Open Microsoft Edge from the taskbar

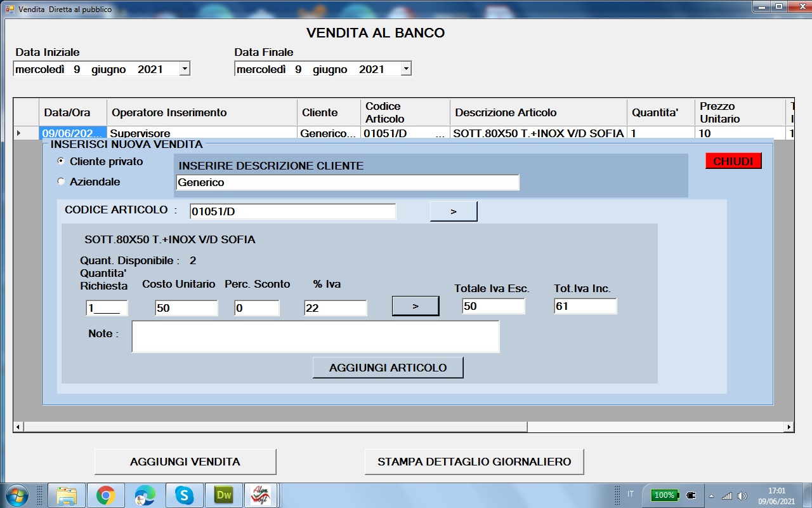[145, 495]
